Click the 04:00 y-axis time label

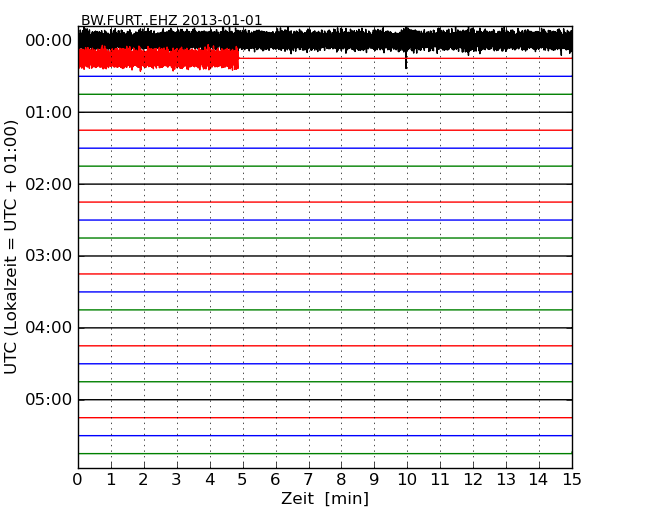coord(49,328)
